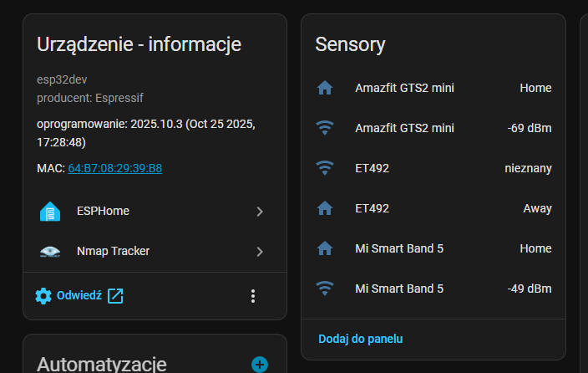Click the open-in-new-window icon beside Odwiedź
The width and height of the screenshot is (588, 373).
pos(115,295)
